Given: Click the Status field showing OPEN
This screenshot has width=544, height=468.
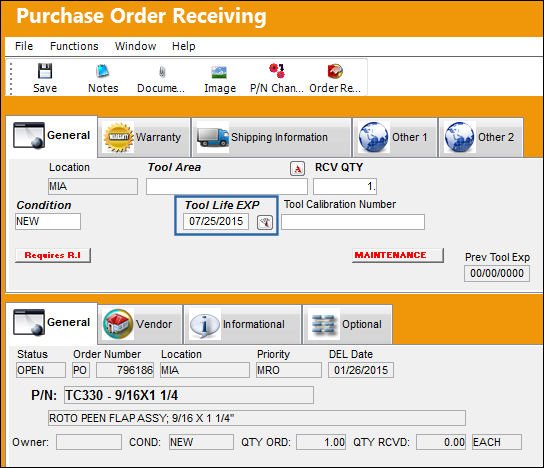Looking at the screenshot, I should (x=41, y=370).
